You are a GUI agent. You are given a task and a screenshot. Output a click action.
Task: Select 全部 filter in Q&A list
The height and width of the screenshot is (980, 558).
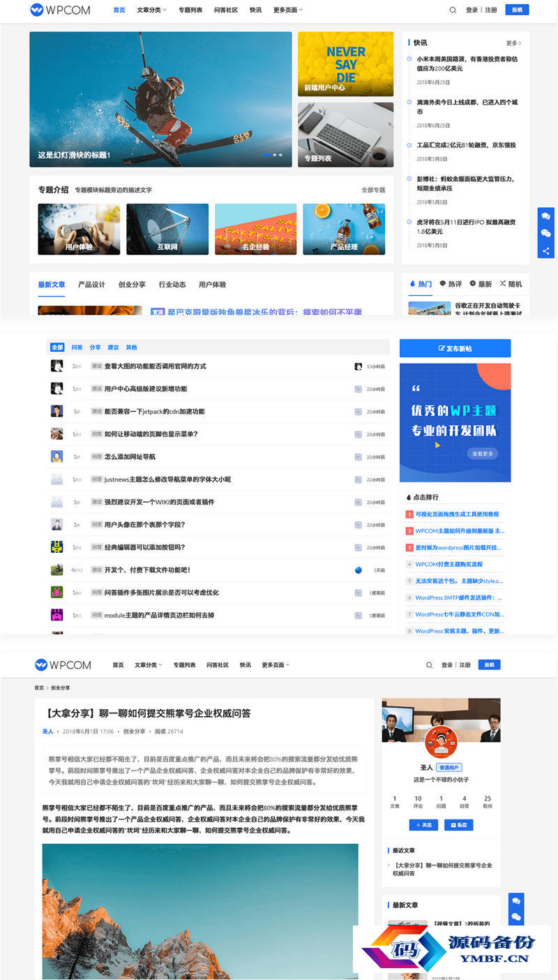57,347
